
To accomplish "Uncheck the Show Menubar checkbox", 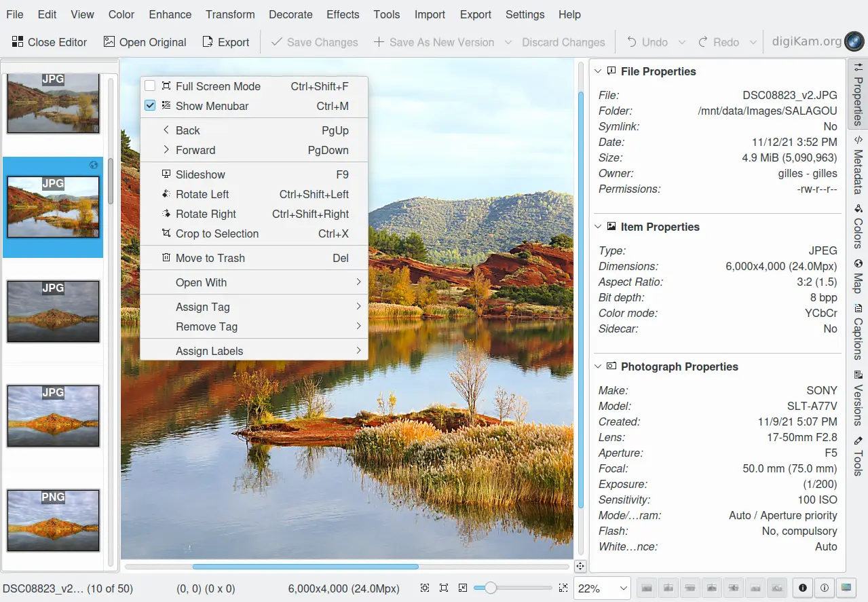I will [x=150, y=106].
